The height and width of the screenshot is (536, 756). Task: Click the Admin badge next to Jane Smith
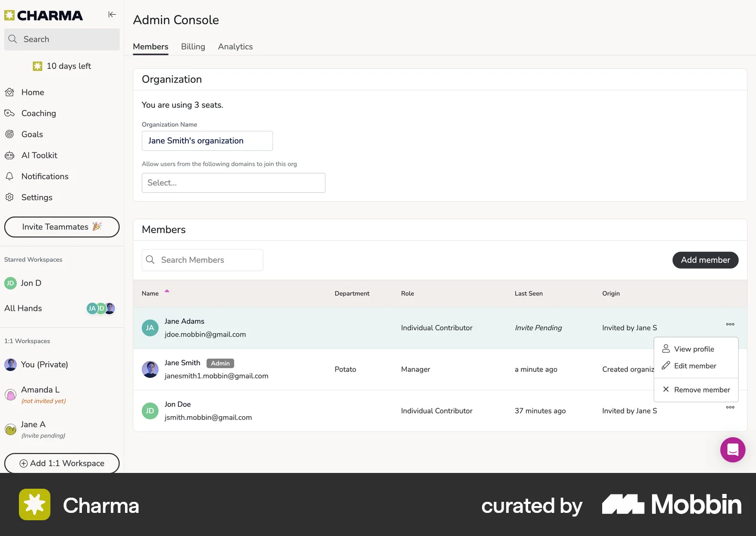click(x=220, y=363)
